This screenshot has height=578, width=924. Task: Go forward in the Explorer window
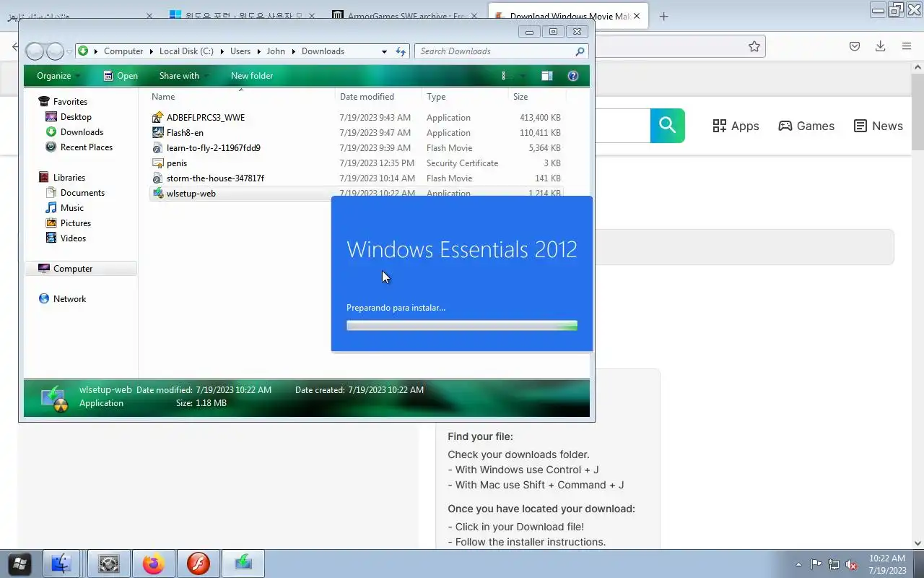point(55,51)
